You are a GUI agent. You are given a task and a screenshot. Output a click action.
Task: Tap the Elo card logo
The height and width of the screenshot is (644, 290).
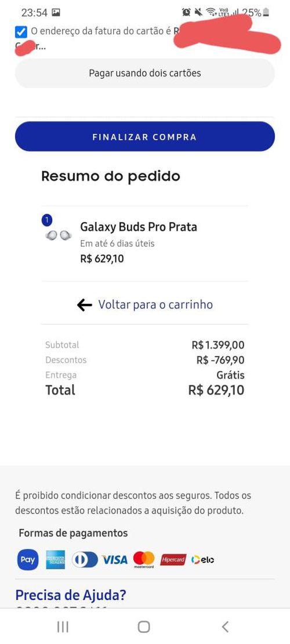[x=202, y=559]
